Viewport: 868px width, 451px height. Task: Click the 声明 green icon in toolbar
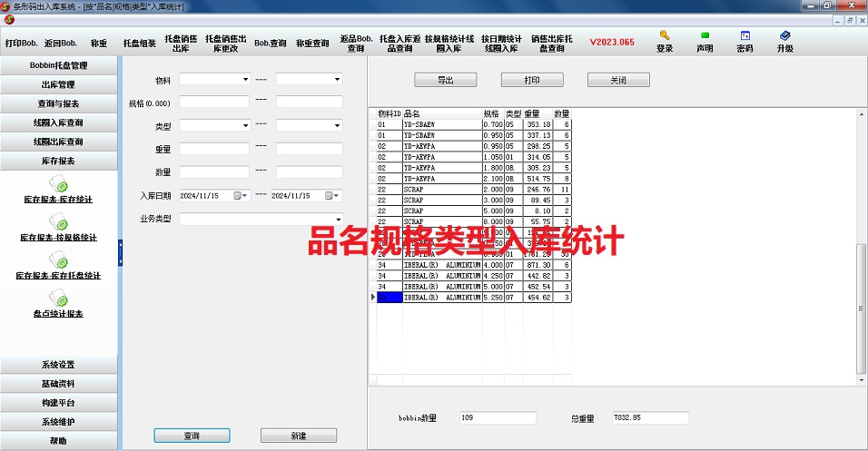705,37
